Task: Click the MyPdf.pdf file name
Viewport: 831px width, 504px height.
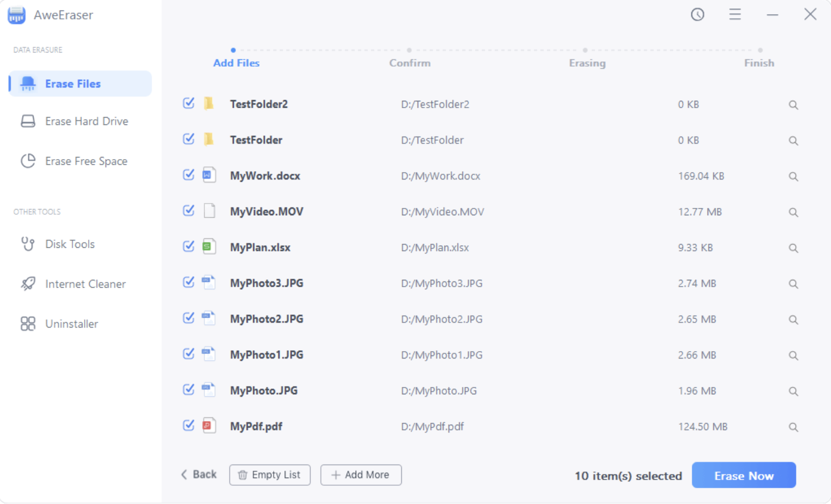Action: pos(256,426)
